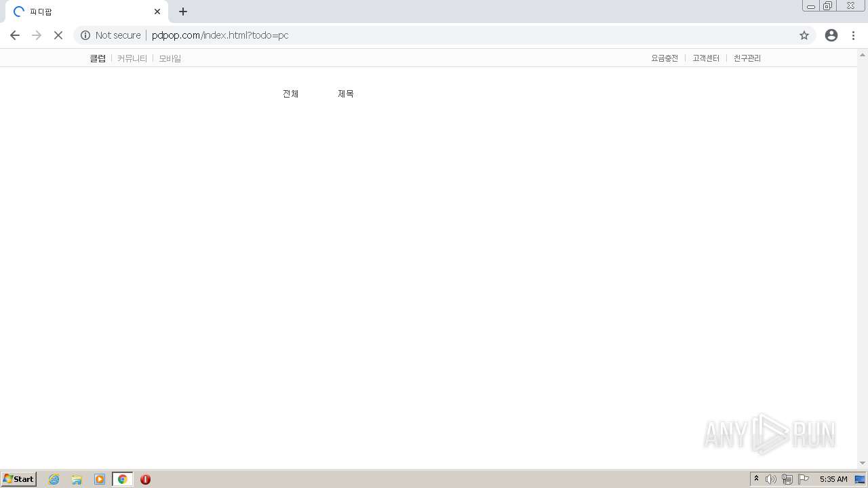This screenshot has width=868, height=488.
Task: Open the Chrome profile avatar menu
Action: (x=831, y=35)
